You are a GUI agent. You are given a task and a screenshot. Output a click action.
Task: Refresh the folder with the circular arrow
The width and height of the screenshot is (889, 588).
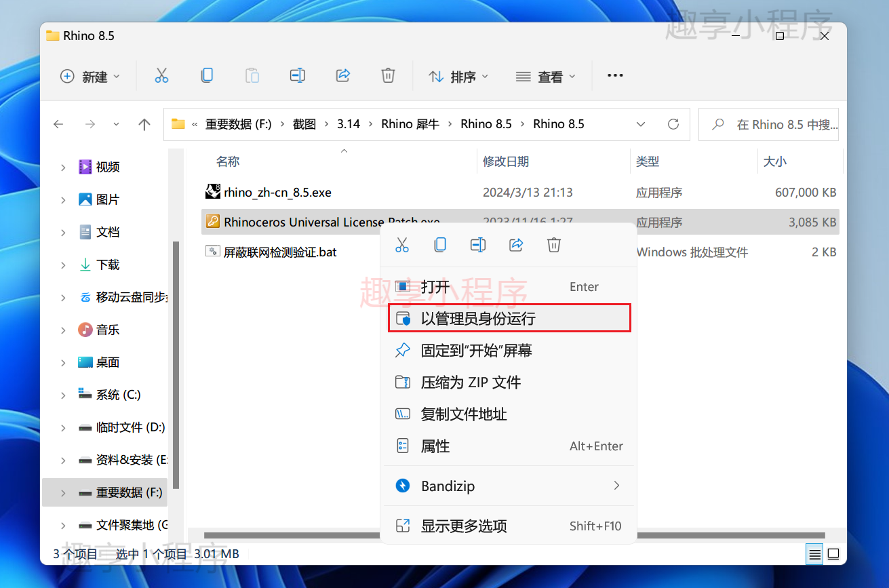coord(673,124)
